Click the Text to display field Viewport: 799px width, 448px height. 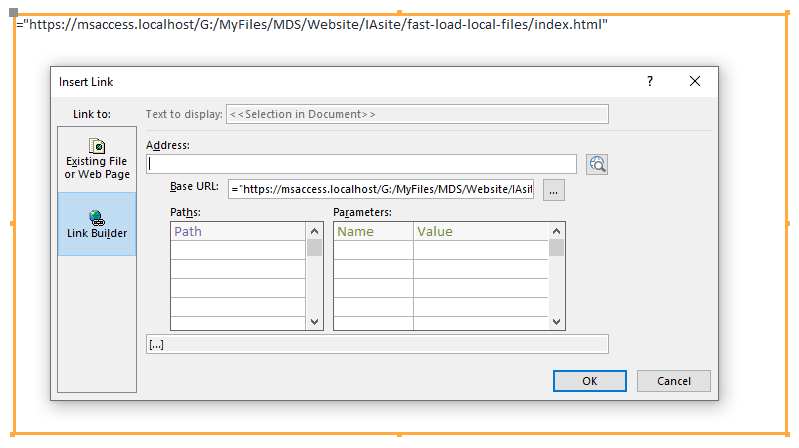[x=417, y=114]
